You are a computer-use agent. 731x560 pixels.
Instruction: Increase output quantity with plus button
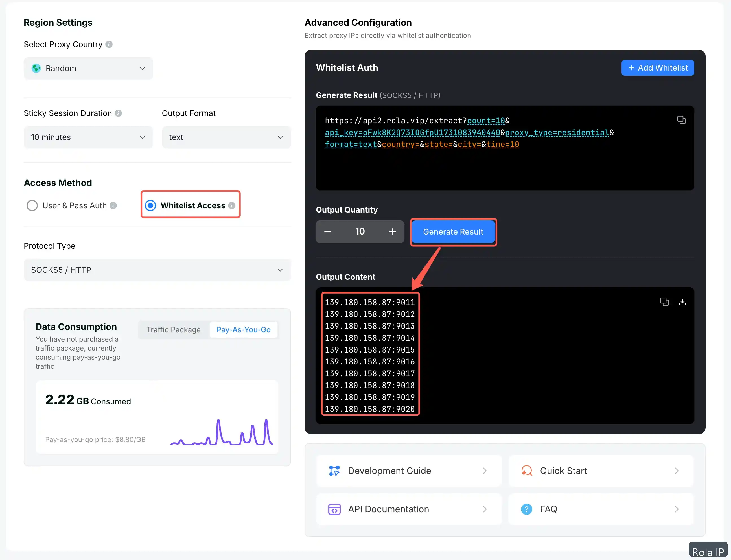392,232
